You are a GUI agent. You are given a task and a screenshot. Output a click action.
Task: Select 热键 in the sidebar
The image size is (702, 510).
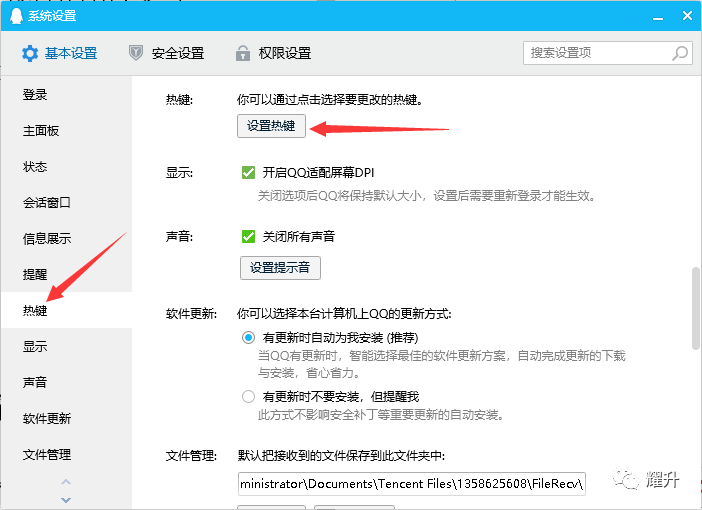point(66,310)
